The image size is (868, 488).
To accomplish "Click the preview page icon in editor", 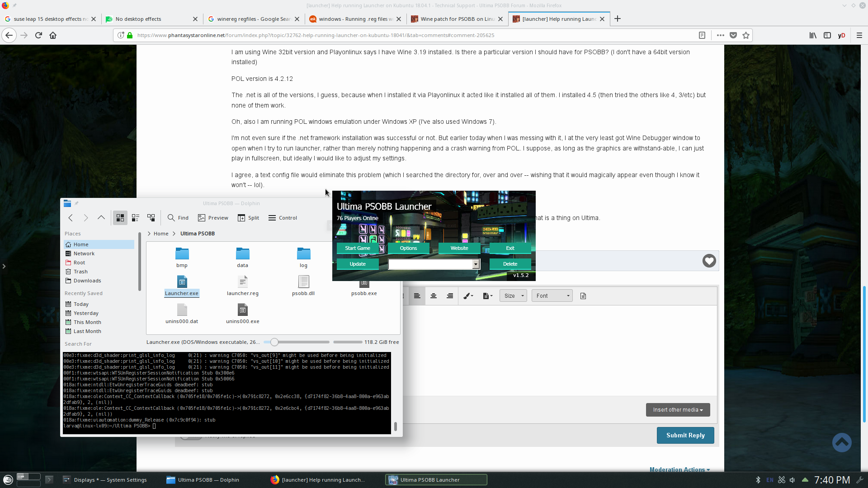I will (583, 296).
